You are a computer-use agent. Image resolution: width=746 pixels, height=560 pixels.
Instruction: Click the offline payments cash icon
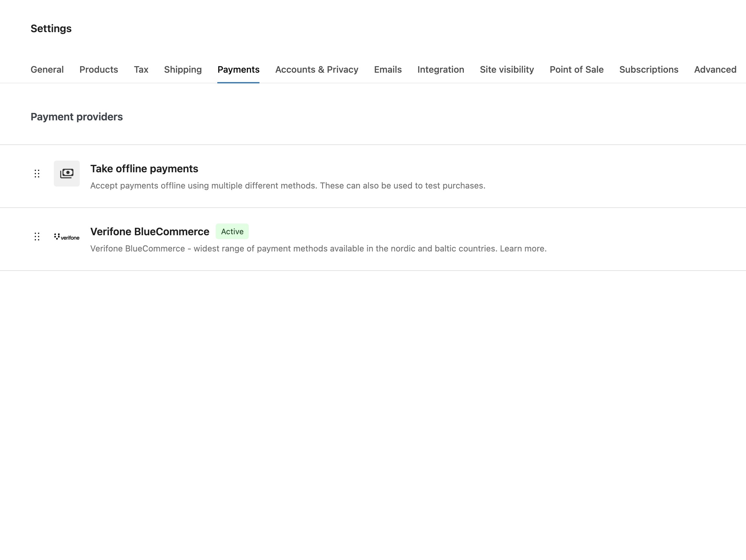tap(67, 173)
